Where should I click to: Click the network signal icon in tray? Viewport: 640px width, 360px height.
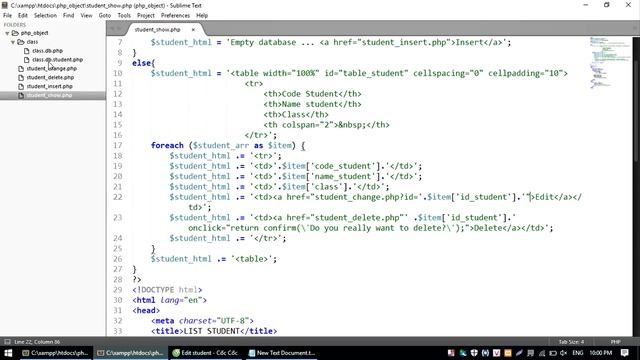click(542, 353)
